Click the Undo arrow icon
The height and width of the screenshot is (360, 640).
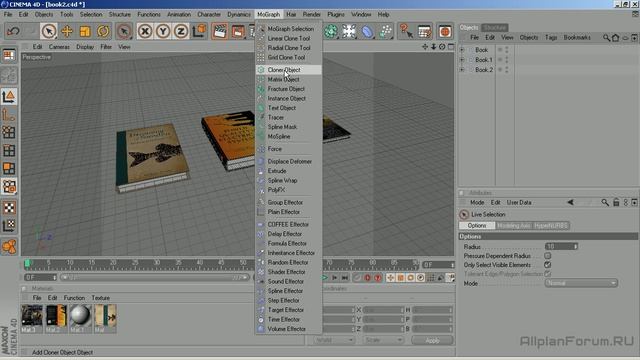tap(13, 31)
